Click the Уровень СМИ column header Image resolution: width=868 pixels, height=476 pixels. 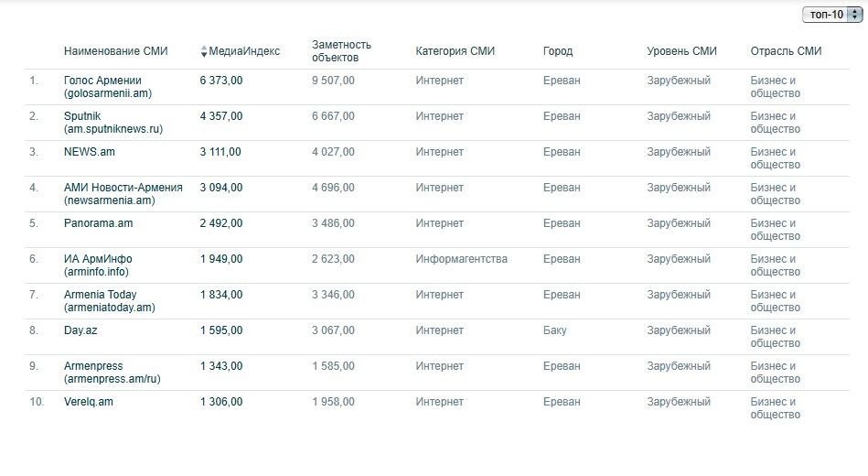[x=681, y=51]
